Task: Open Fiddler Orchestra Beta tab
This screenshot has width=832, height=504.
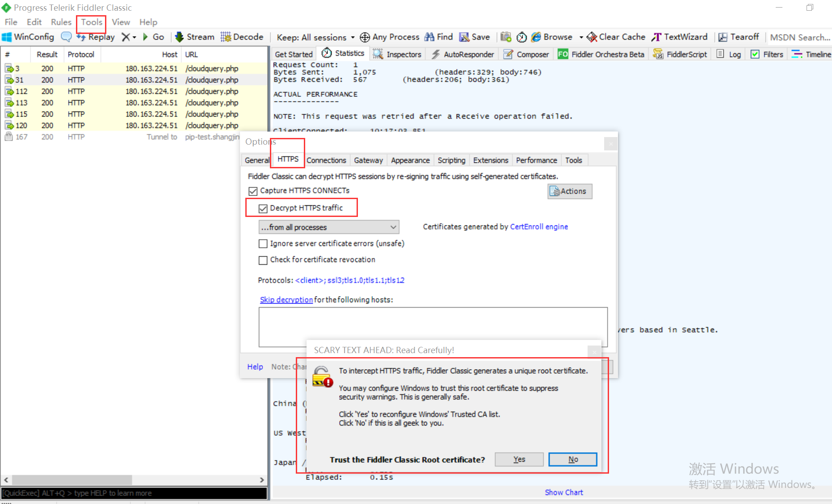Action: pyautogui.click(x=601, y=54)
